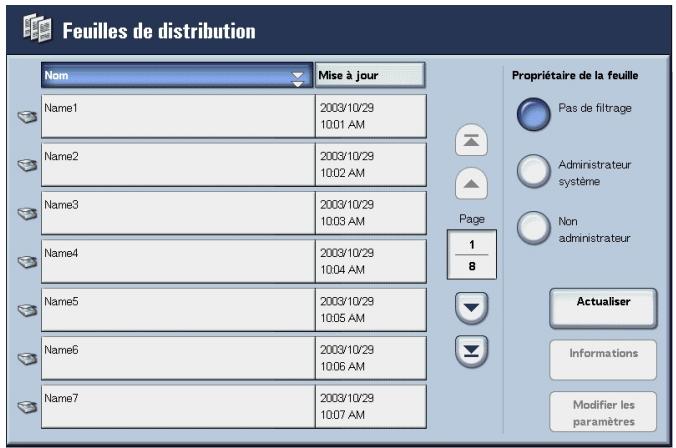Click the scanner icon beside Name7
This screenshot has width=676, height=448.
tap(27, 406)
